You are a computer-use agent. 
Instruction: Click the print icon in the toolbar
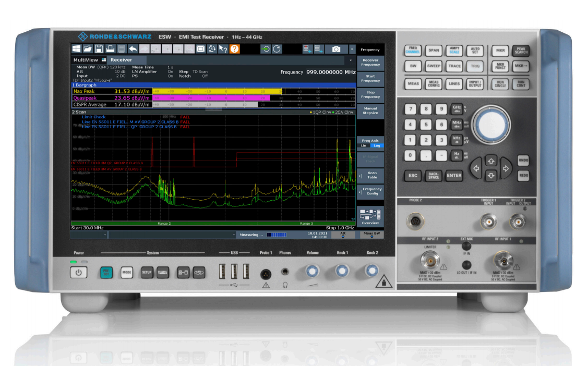(x=110, y=49)
